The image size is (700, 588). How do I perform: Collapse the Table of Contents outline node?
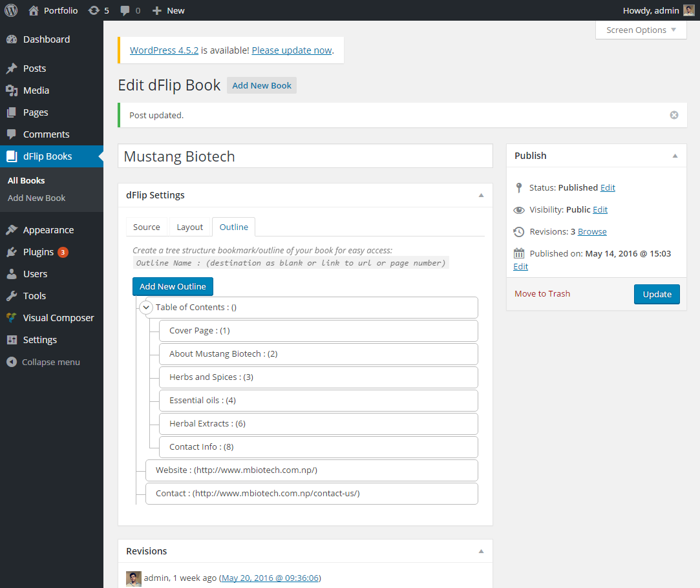pyautogui.click(x=146, y=308)
